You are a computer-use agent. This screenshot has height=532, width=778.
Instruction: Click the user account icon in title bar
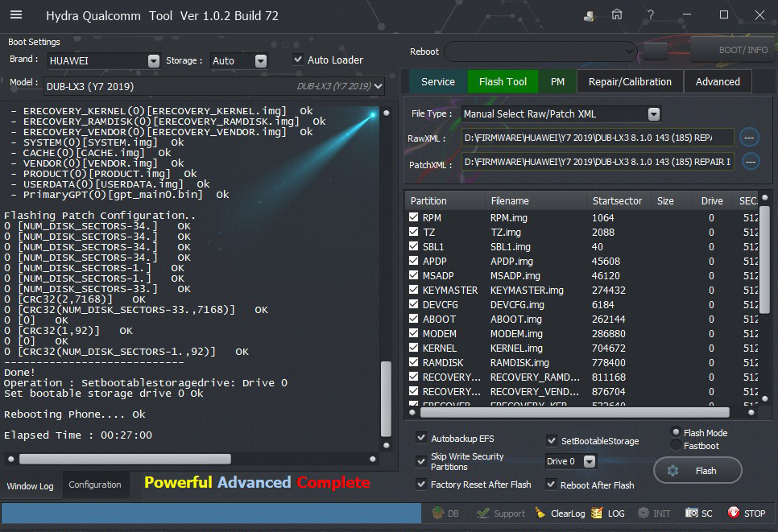[589, 15]
